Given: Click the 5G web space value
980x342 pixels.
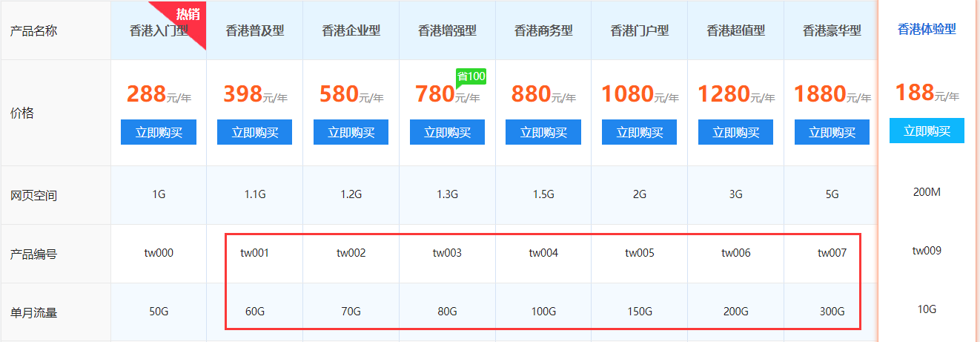Looking at the screenshot, I should point(832,195).
